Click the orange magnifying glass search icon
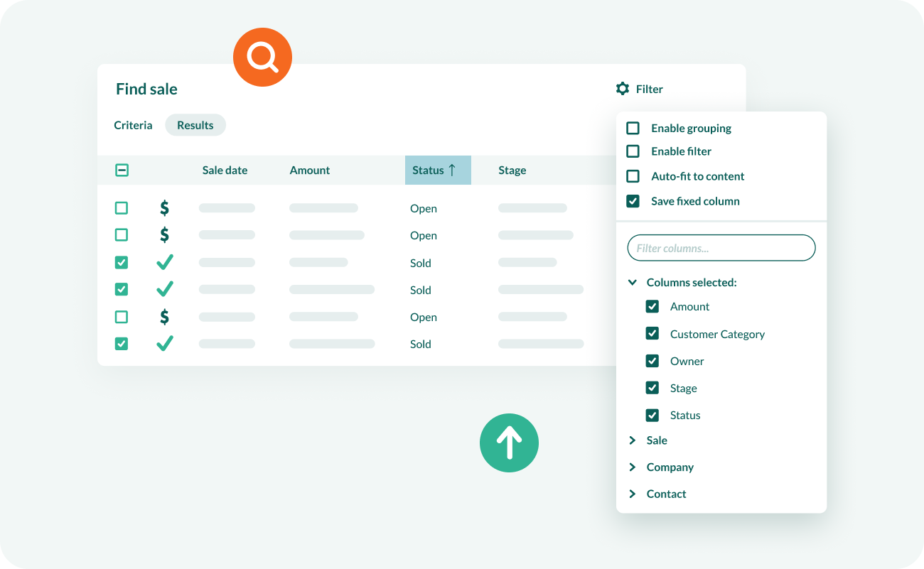 (262, 57)
